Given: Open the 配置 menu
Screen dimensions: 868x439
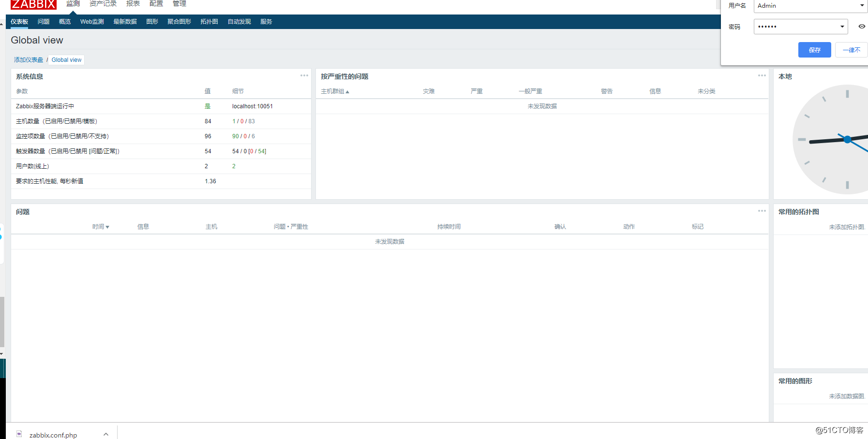Looking at the screenshot, I should pyautogui.click(x=156, y=4).
